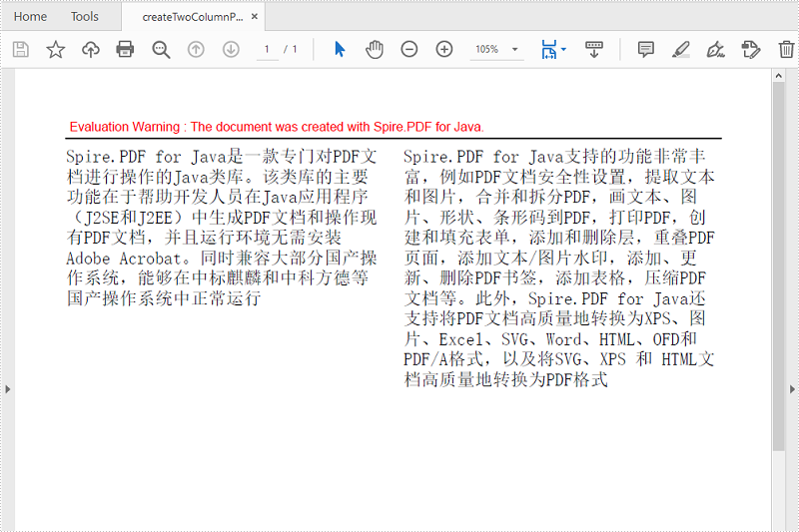Click the vertical scrollbar thumb

tap(778, 266)
